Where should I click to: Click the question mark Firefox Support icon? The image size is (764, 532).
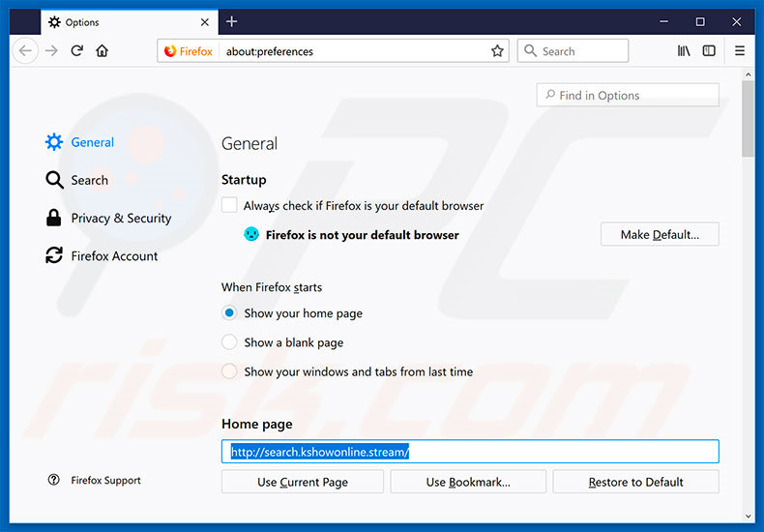pyautogui.click(x=53, y=480)
